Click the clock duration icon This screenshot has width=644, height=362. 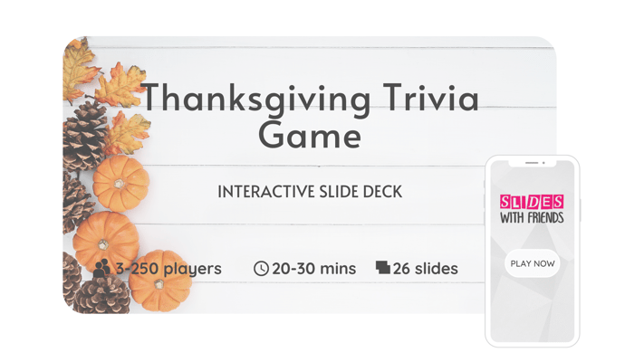click(x=261, y=269)
